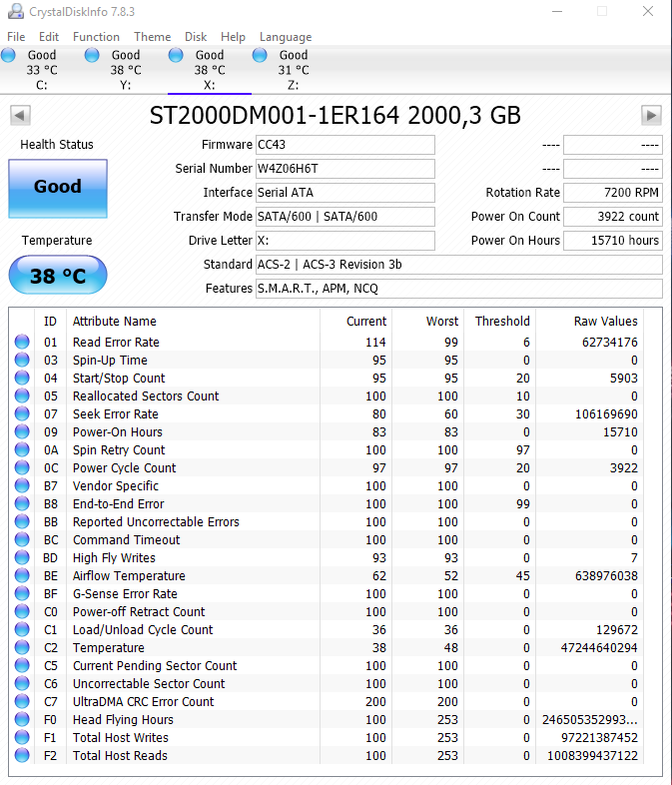
Task: Switch to the Z: disk tab label
Action: 294,85
